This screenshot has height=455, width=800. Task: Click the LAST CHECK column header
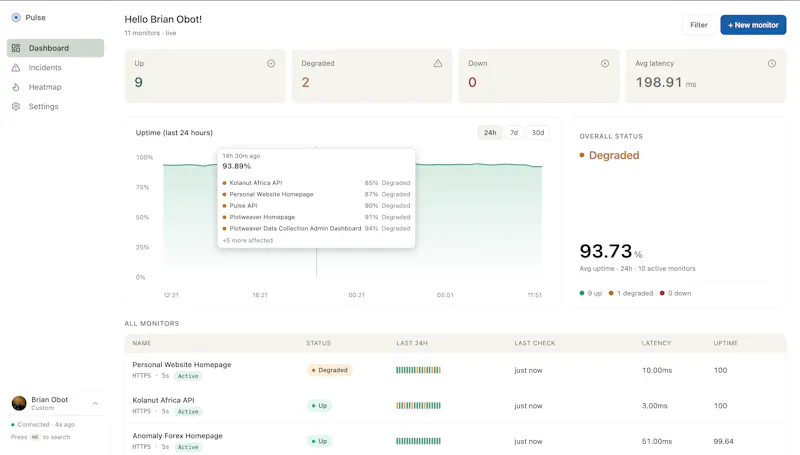pyautogui.click(x=535, y=343)
